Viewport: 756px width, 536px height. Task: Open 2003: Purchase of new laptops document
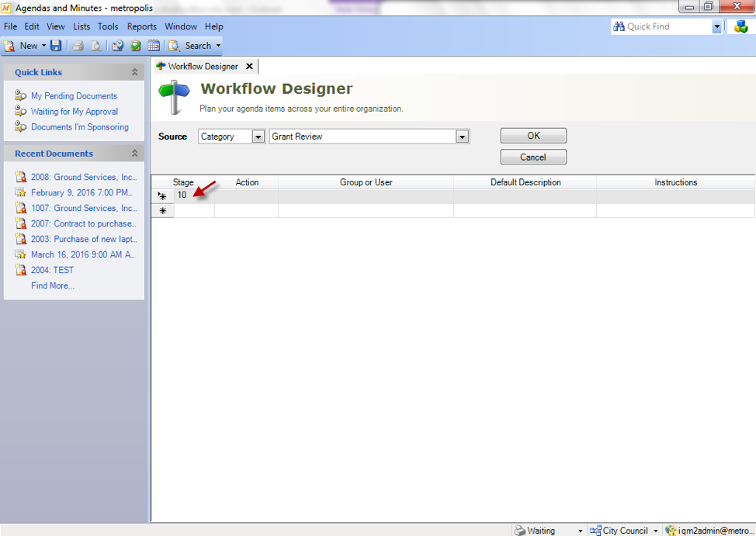click(x=84, y=239)
